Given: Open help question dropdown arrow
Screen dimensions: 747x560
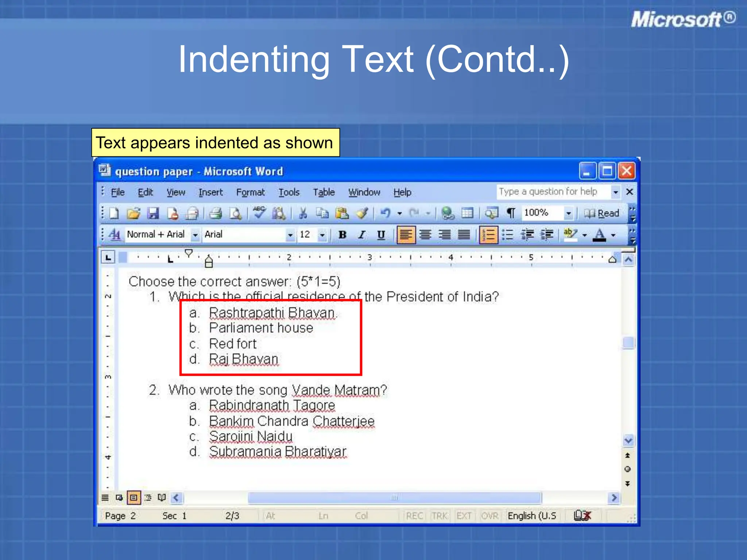Looking at the screenshot, I should [x=616, y=192].
